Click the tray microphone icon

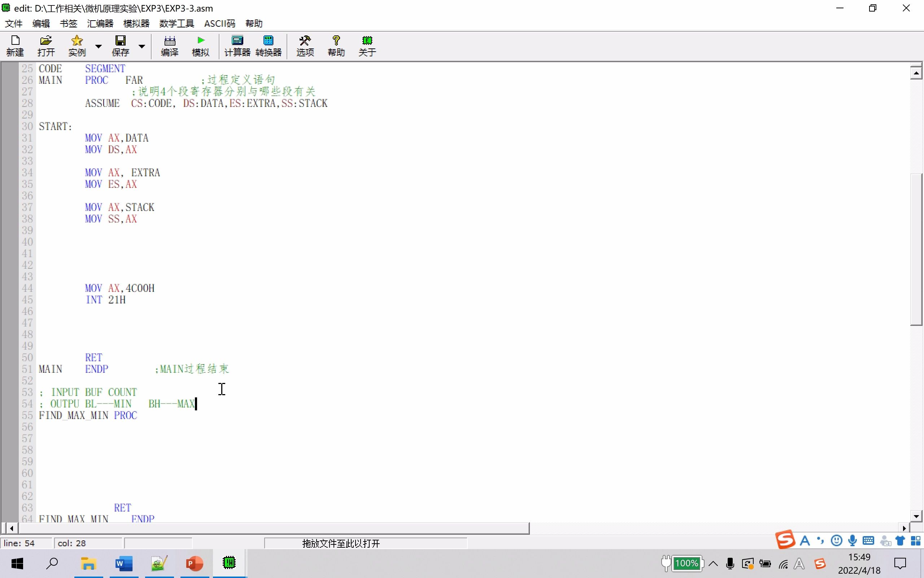coord(730,564)
